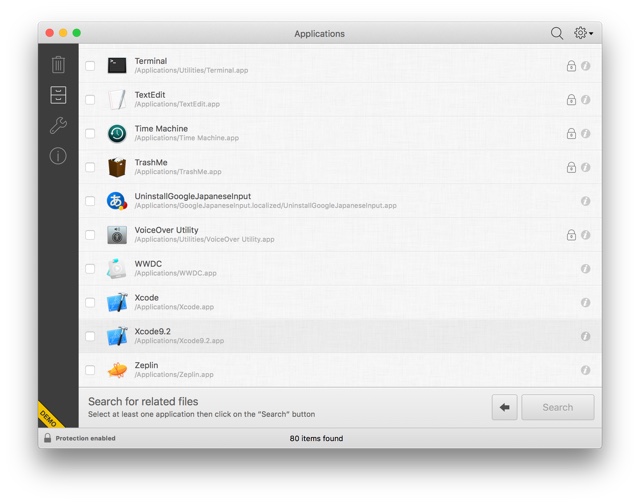The width and height of the screenshot is (640, 503).
Task: Check the UninstallGoogleJapaneseInput checkbox
Action: 90,201
